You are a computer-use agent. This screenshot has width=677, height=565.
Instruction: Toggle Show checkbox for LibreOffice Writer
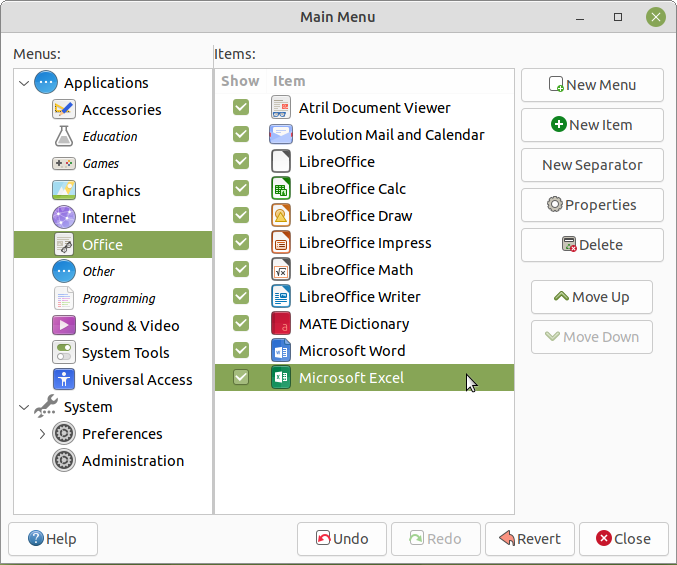pos(240,296)
